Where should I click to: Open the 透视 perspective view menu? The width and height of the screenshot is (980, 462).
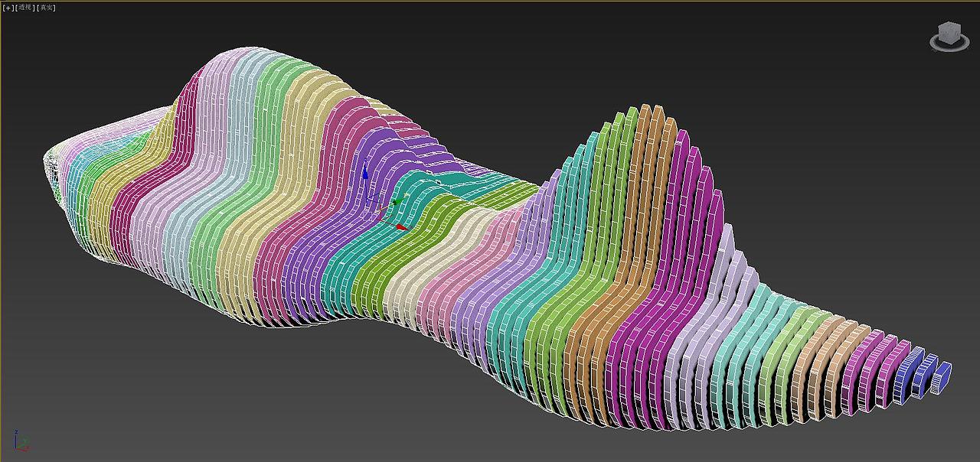click(24, 8)
